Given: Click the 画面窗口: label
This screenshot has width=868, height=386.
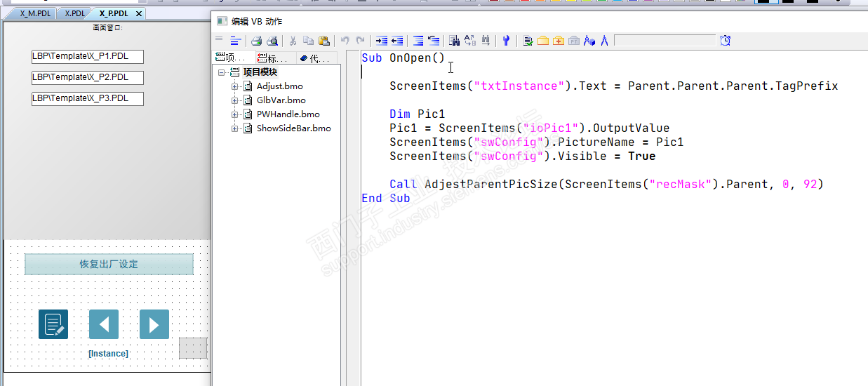Looking at the screenshot, I should (107, 28).
